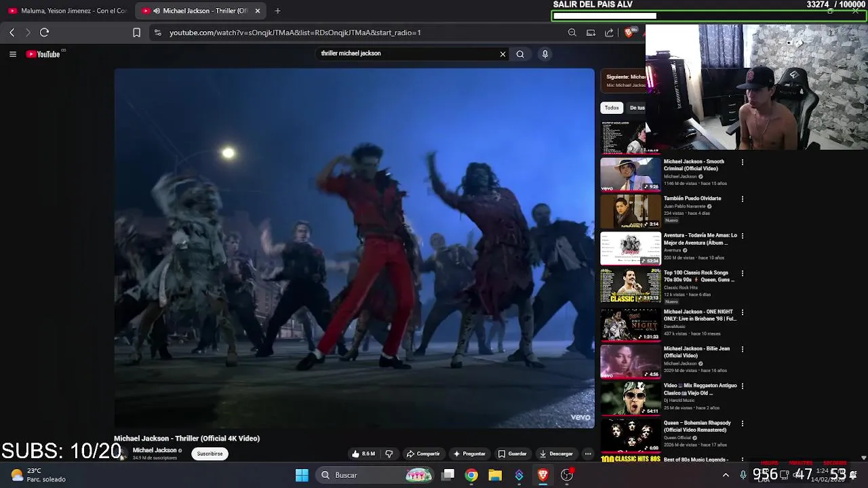Open options menu for Mix Reggaeton Antiguo

tap(743, 386)
